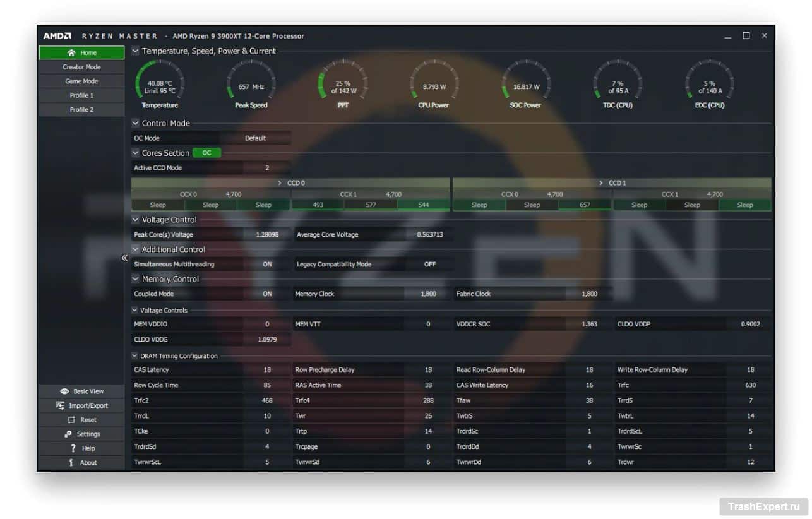Click the Row Cycle Time value 85
Image resolution: width=812 pixels, height=519 pixels.
coord(267,385)
